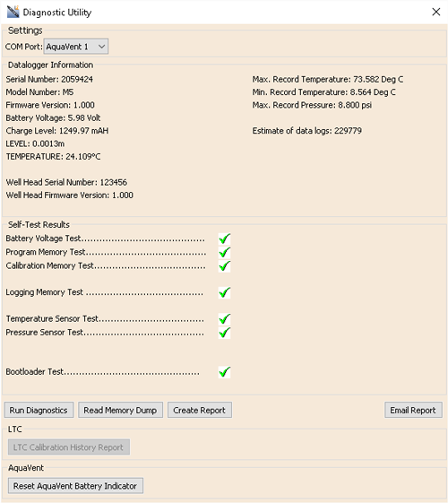448x503 pixels.
Task: Send results using Email Report button
Action: tap(413, 410)
